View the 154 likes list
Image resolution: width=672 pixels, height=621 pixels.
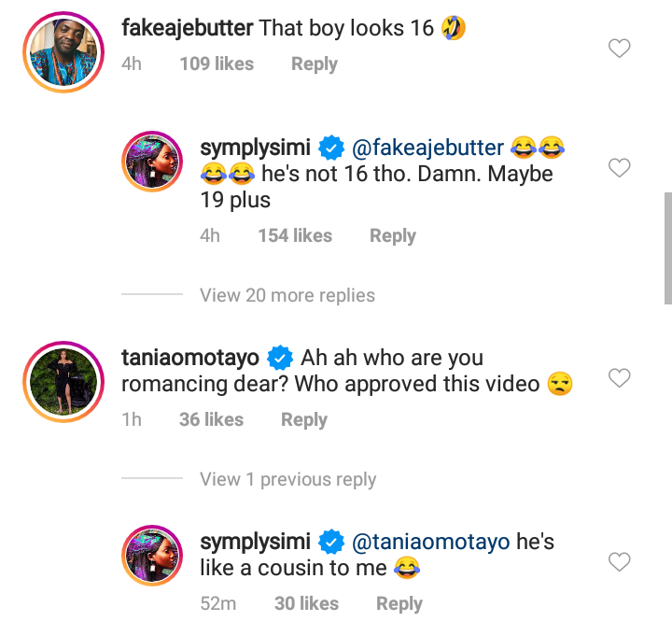click(x=295, y=235)
